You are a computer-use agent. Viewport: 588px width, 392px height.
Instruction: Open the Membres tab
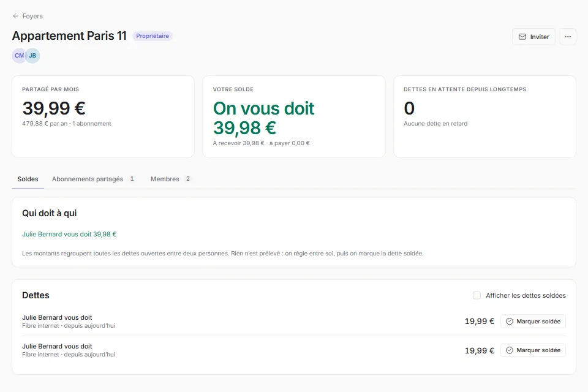171,179
